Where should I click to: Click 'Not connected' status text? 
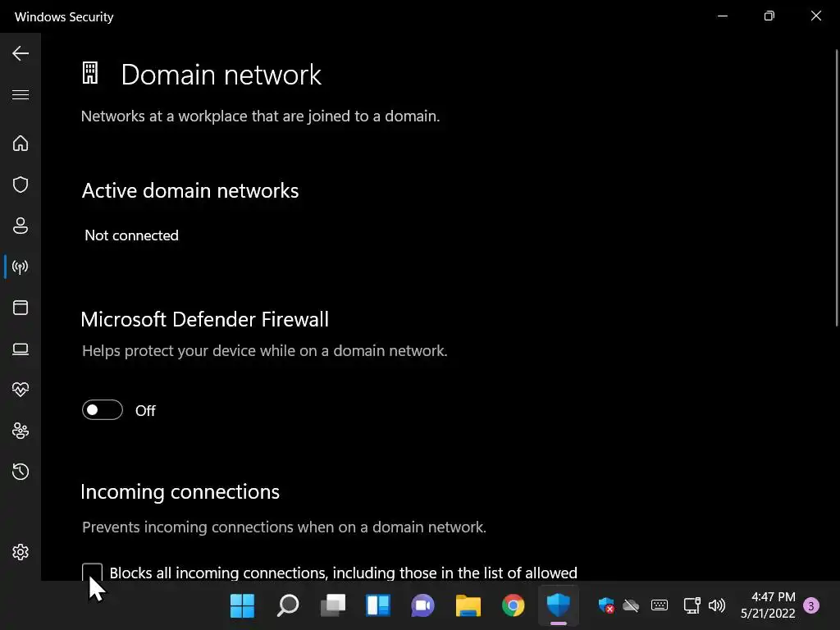click(132, 235)
